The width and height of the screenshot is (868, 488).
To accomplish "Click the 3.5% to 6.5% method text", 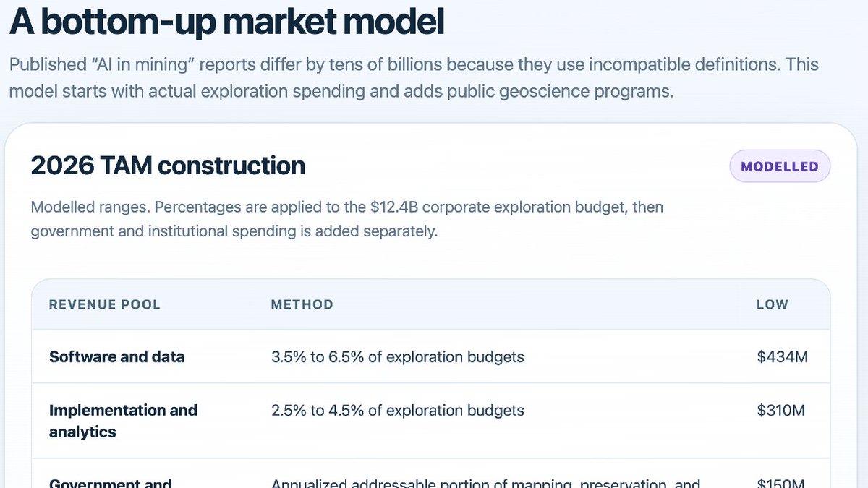I will pyautogui.click(x=397, y=356).
